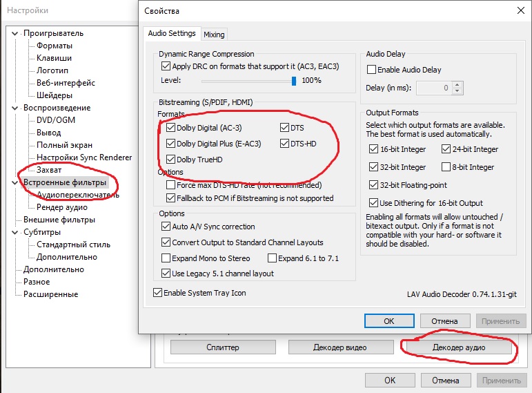The height and width of the screenshot is (393, 532).
Task: Click the Декодер аудио button
Action: tap(458, 347)
